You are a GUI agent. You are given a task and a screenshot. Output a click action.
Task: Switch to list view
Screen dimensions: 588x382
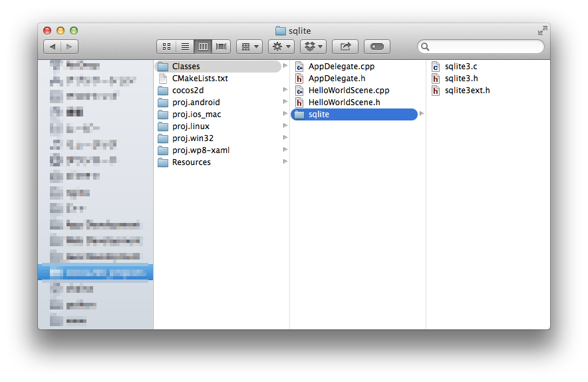coord(185,47)
